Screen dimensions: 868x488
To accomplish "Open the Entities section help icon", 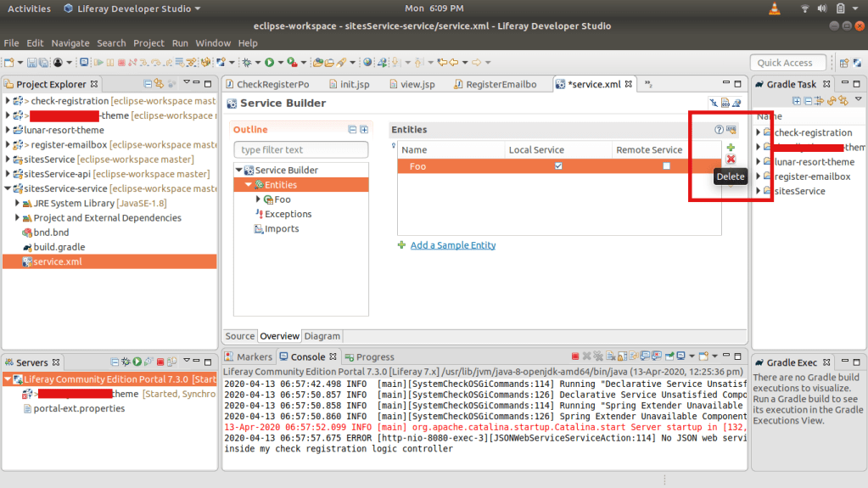I will click(719, 130).
